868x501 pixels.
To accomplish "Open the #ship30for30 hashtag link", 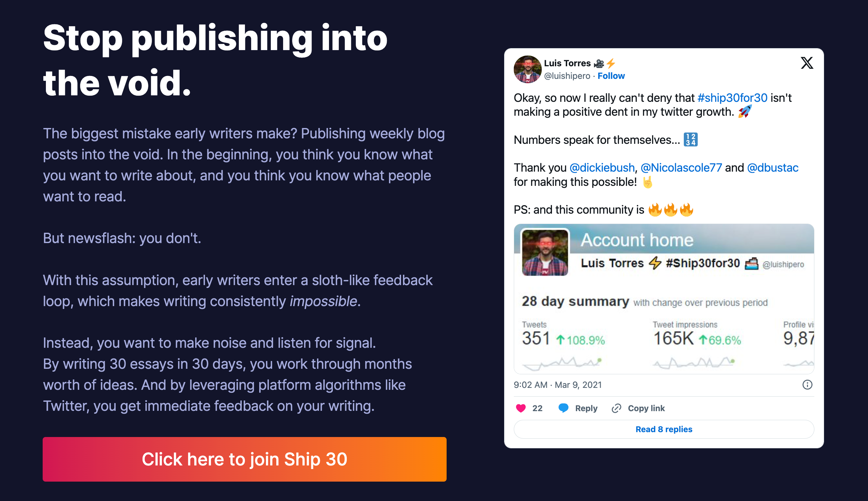I will tap(732, 98).
